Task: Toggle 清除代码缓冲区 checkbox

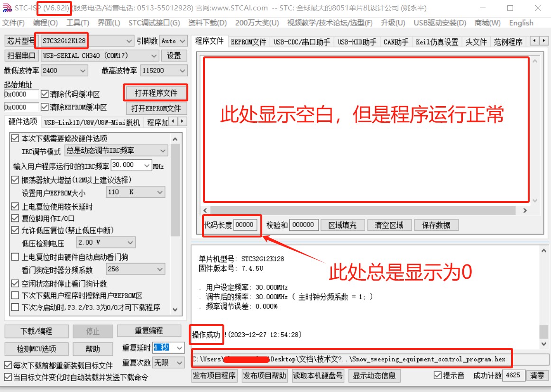Action: (44, 94)
